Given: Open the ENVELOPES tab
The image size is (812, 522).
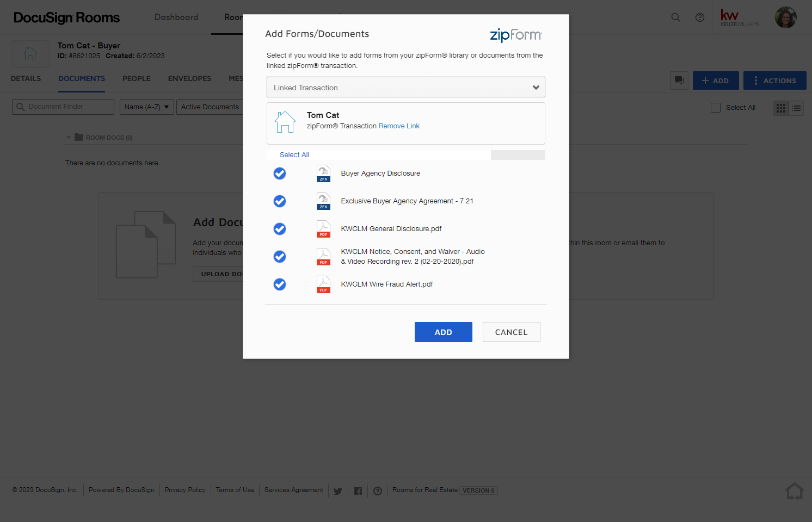Looking at the screenshot, I should point(189,78).
